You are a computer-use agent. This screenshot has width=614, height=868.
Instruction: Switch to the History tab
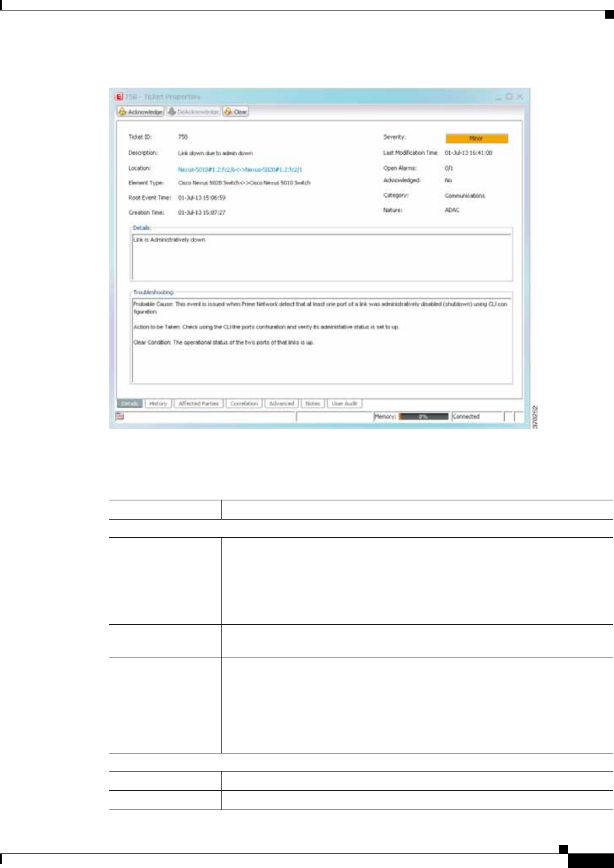(x=158, y=403)
